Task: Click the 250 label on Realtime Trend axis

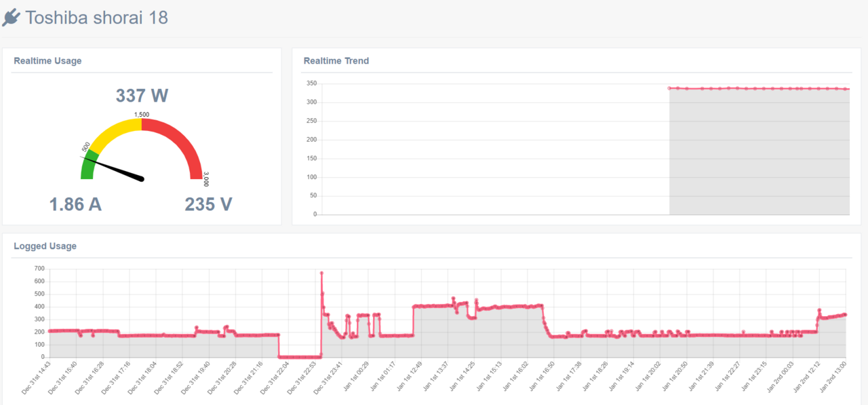Action: 311,121
